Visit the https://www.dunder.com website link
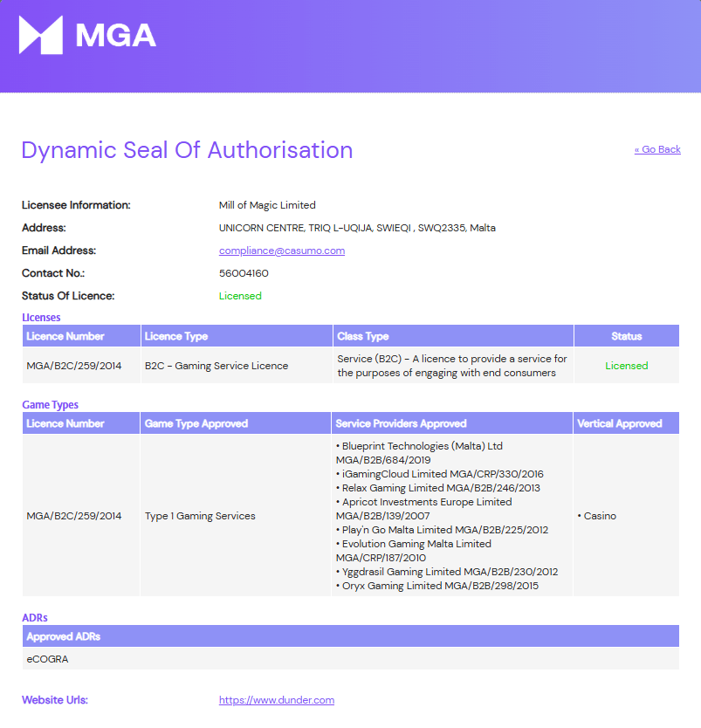The height and width of the screenshot is (728, 701). [277, 700]
